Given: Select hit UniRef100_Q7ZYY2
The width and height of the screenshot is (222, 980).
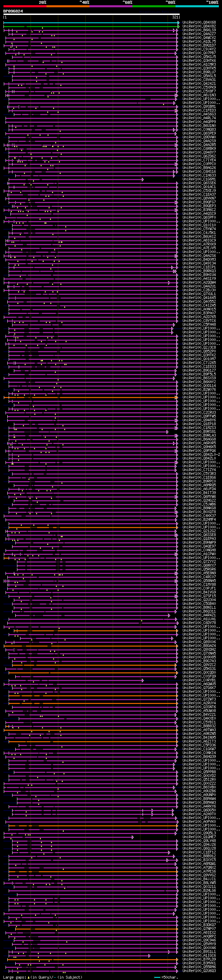Looking at the screenshot, I should [199, 561].
